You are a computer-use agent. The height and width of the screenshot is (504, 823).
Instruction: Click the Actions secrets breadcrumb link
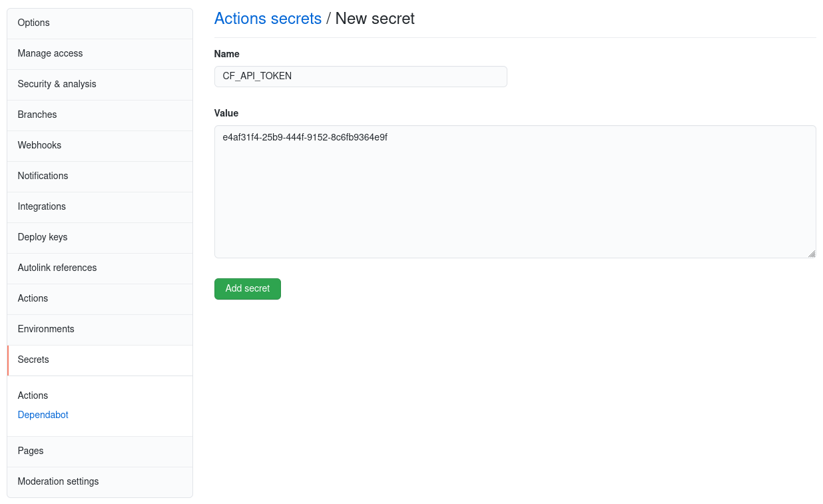[x=268, y=19]
